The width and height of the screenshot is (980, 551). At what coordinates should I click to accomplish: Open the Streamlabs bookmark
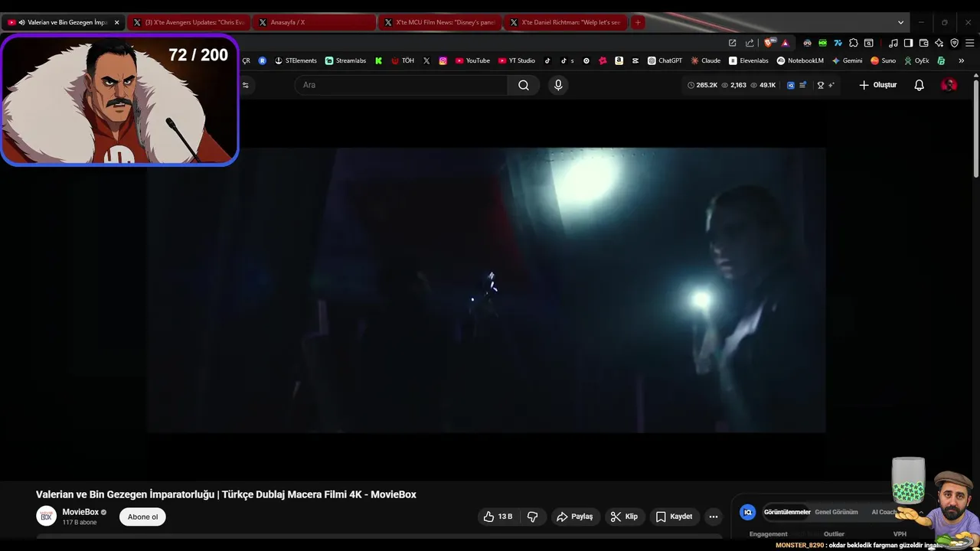tap(345, 60)
